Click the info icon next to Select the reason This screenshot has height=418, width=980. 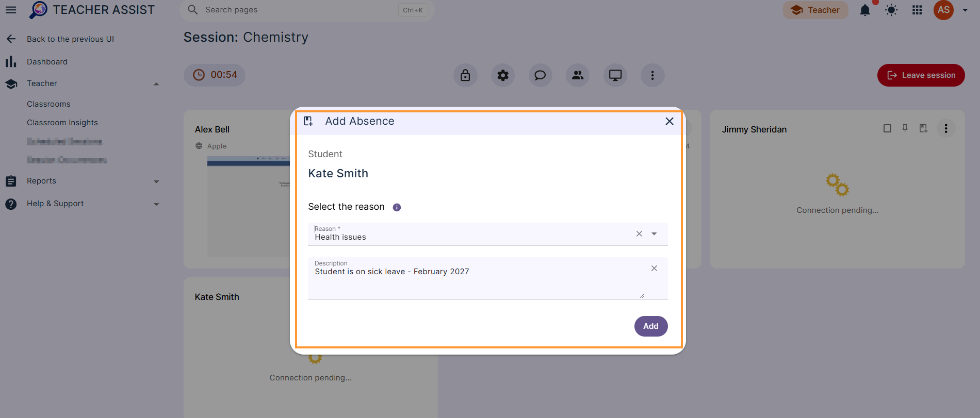[397, 207]
